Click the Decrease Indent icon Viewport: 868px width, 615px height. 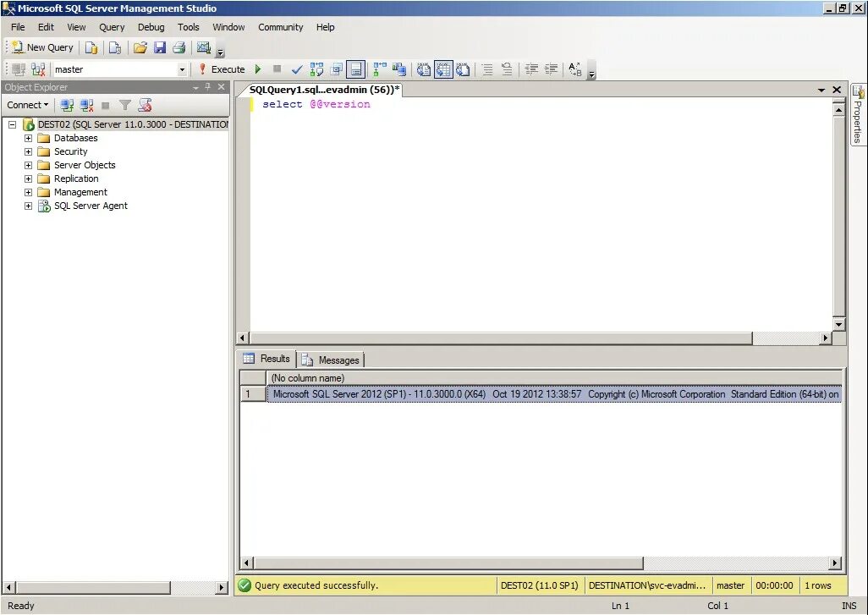(x=531, y=69)
